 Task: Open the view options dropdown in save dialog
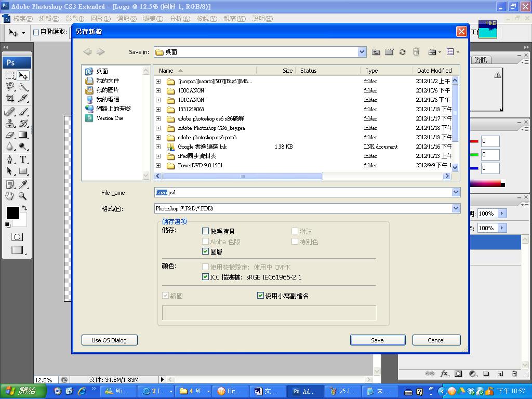pos(453,52)
